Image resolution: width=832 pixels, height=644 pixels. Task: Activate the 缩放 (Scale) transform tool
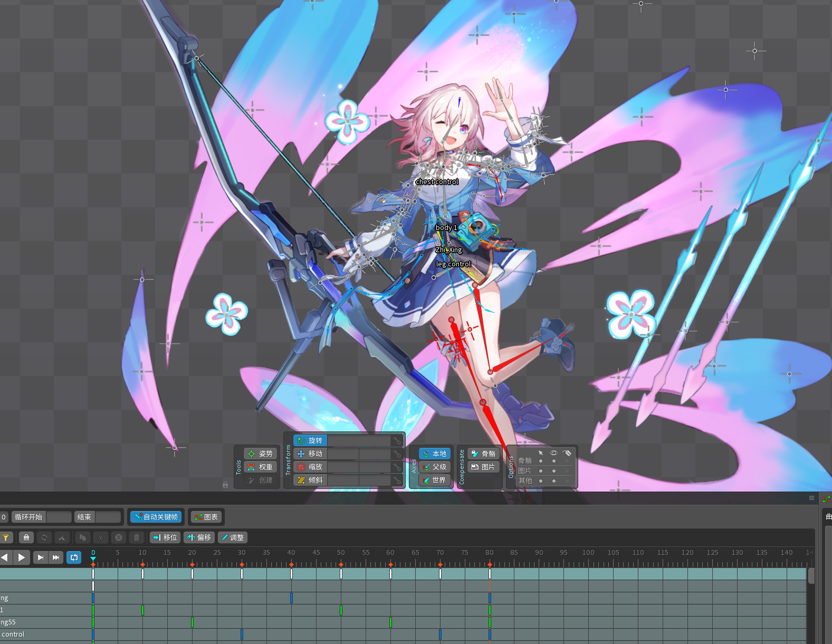(x=310, y=467)
